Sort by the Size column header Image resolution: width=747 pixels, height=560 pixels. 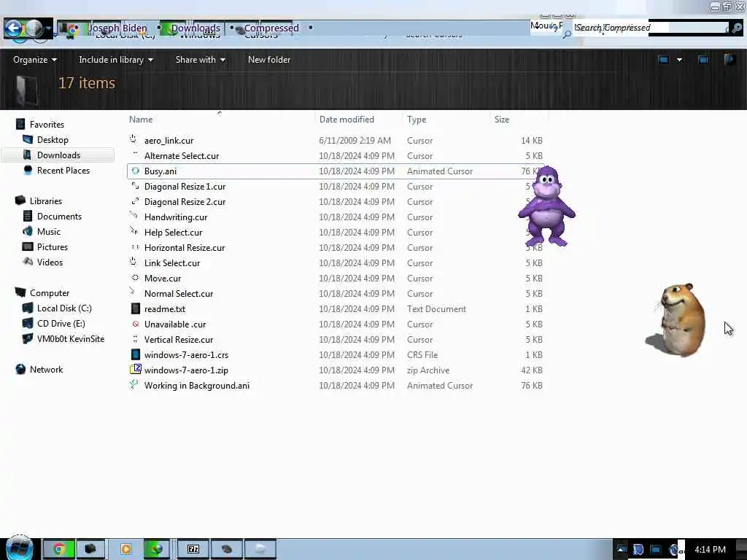[502, 120]
